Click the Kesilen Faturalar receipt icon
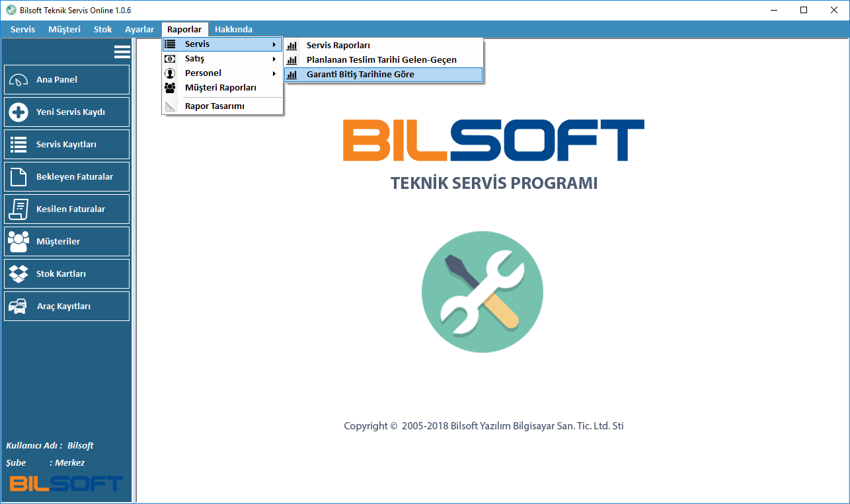850x504 pixels. pyautogui.click(x=18, y=209)
